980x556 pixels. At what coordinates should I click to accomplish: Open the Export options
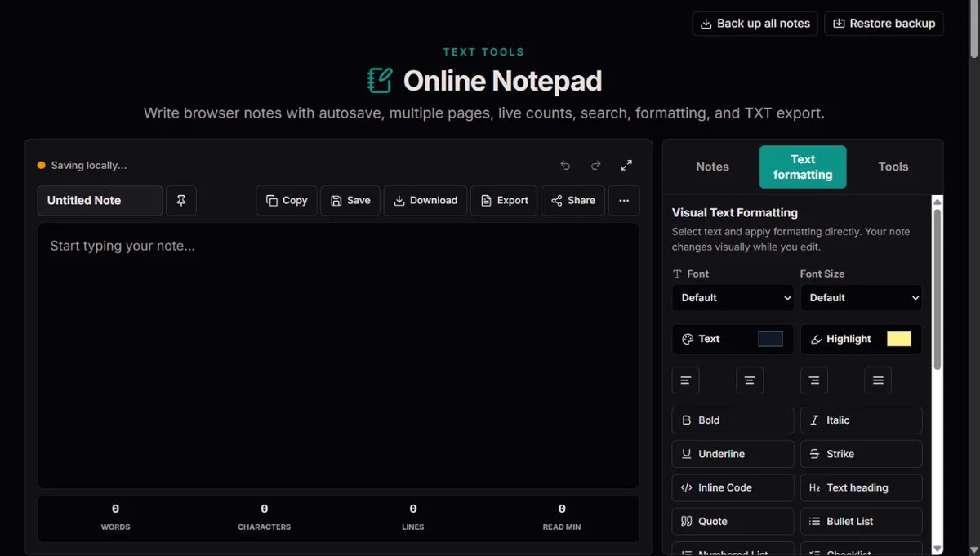coord(504,201)
